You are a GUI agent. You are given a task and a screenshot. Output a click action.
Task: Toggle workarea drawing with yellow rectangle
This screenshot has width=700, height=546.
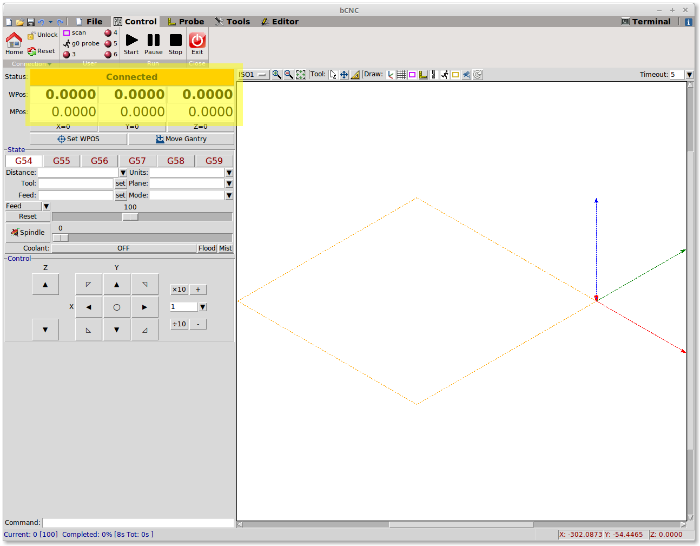pyautogui.click(x=455, y=75)
